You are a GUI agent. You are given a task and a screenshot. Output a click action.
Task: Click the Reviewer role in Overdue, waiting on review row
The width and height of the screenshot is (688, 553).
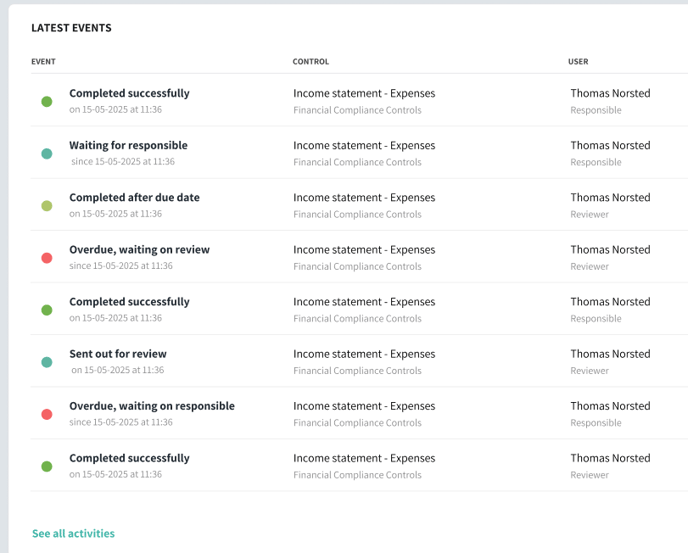tap(589, 266)
